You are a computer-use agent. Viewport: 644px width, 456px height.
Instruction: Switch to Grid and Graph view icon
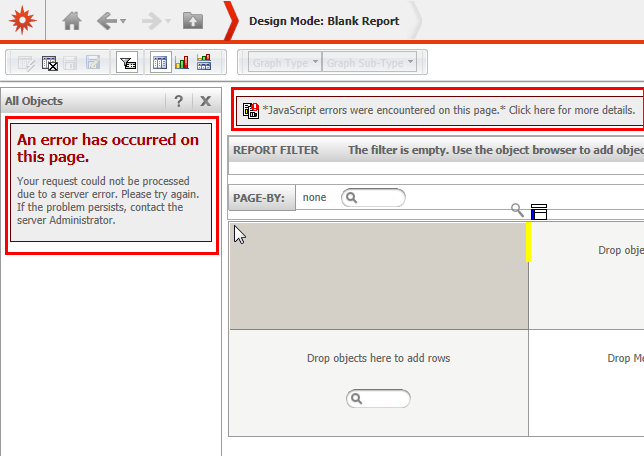point(204,62)
